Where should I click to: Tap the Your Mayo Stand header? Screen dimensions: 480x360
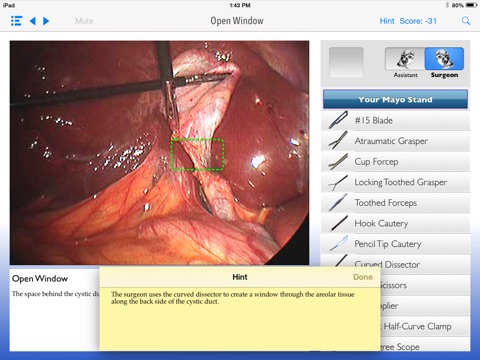coord(395,99)
